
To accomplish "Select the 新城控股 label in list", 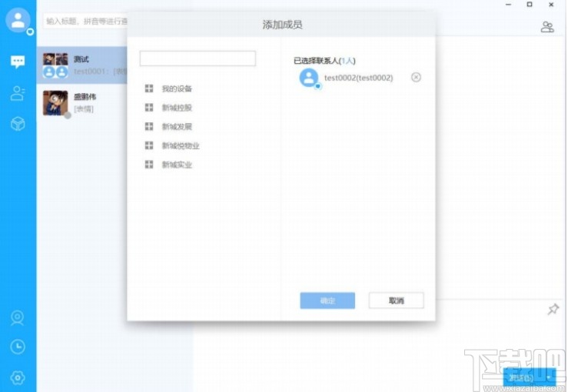I will click(x=177, y=108).
